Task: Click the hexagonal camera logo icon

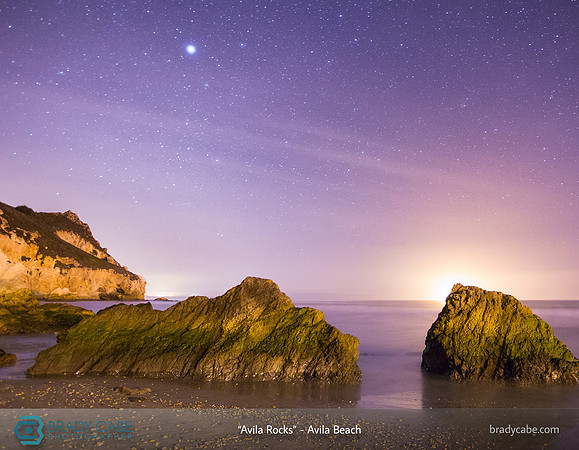Action: point(29,430)
